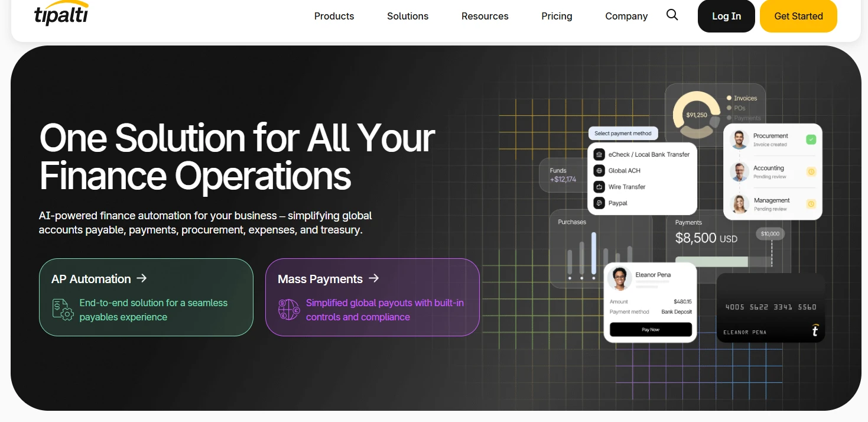Click the Management person avatar
The width and height of the screenshot is (868, 422).
(x=739, y=204)
